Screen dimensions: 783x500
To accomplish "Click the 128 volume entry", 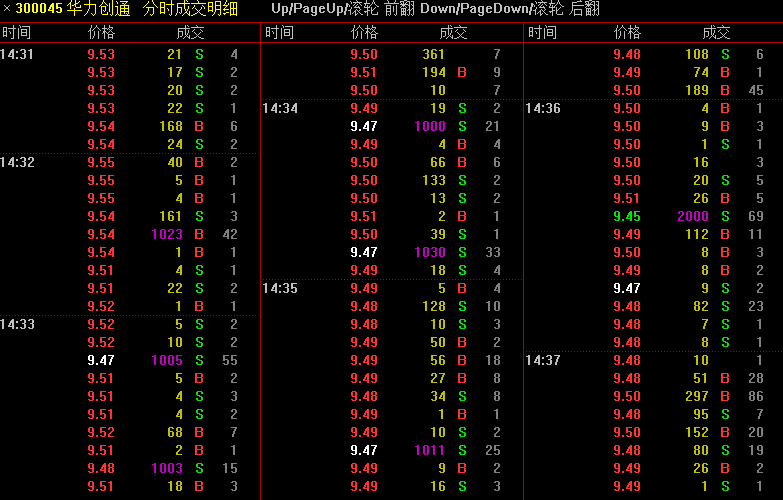I will pos(434,306).
